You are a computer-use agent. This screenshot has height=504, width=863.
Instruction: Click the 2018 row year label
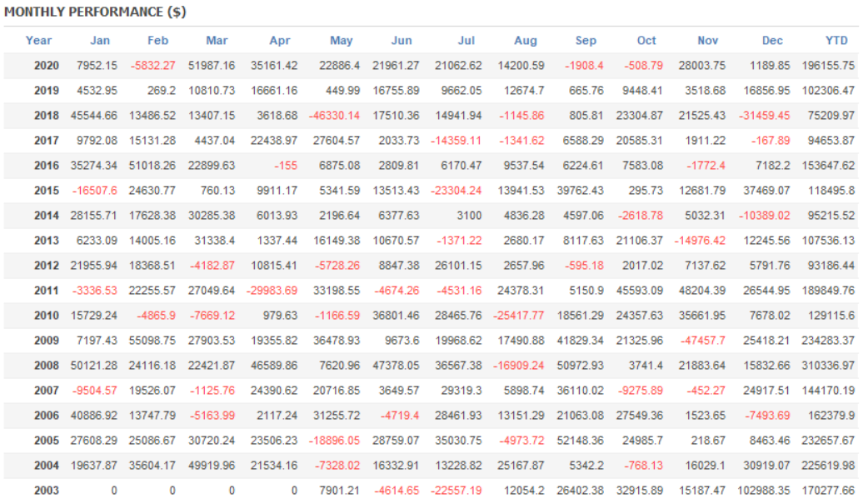pos(47,116)
